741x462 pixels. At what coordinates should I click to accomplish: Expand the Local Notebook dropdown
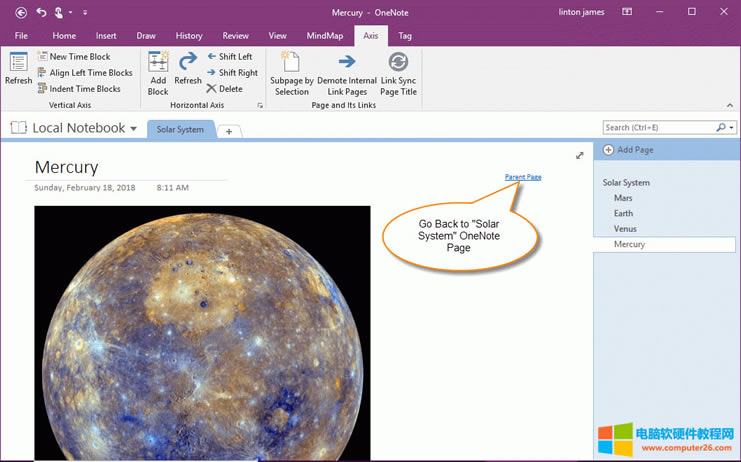pos(133,129)
